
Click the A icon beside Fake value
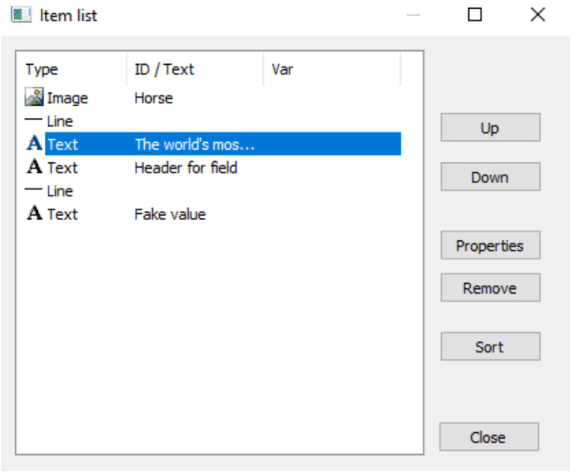34,213
